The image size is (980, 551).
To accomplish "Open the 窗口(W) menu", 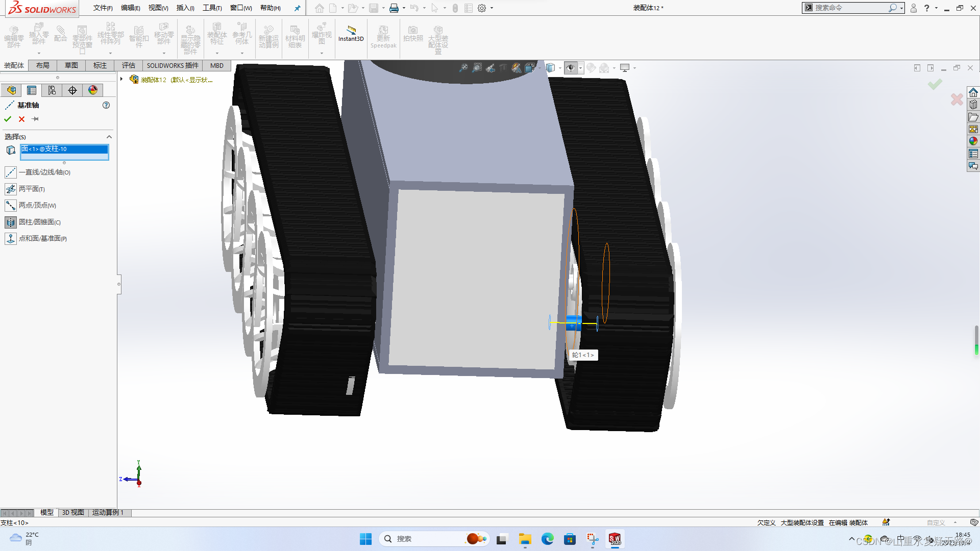I will coord(241,8).
